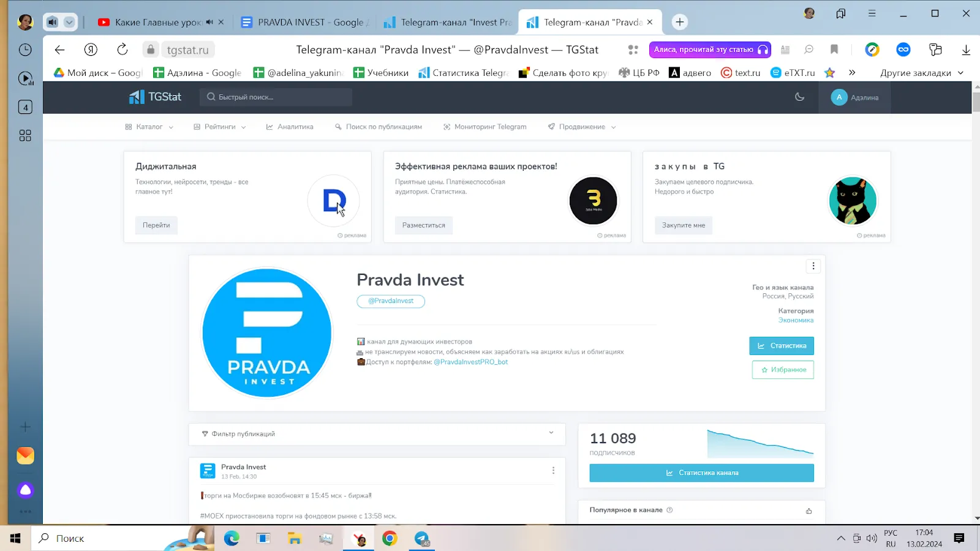This screenshot has height=551, width=980.
Task: Open Google Chrome from the taskbar
Action: (x=390, y=538)
